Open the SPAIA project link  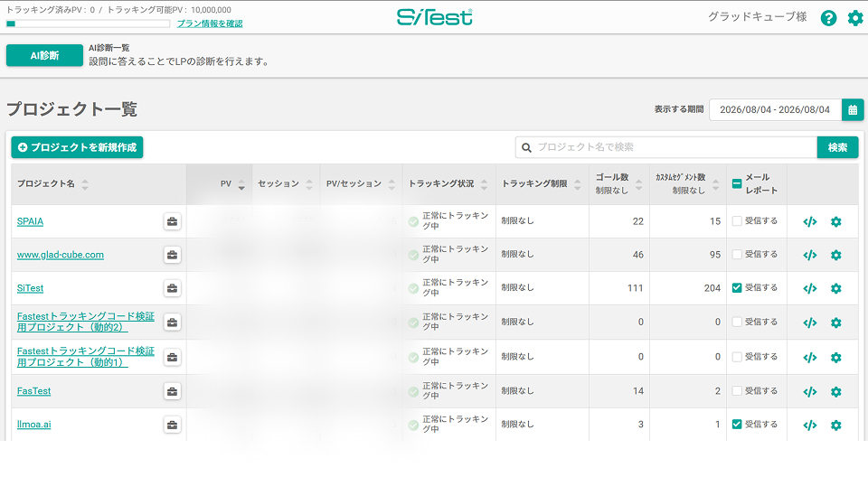click(x=30, y=221)
